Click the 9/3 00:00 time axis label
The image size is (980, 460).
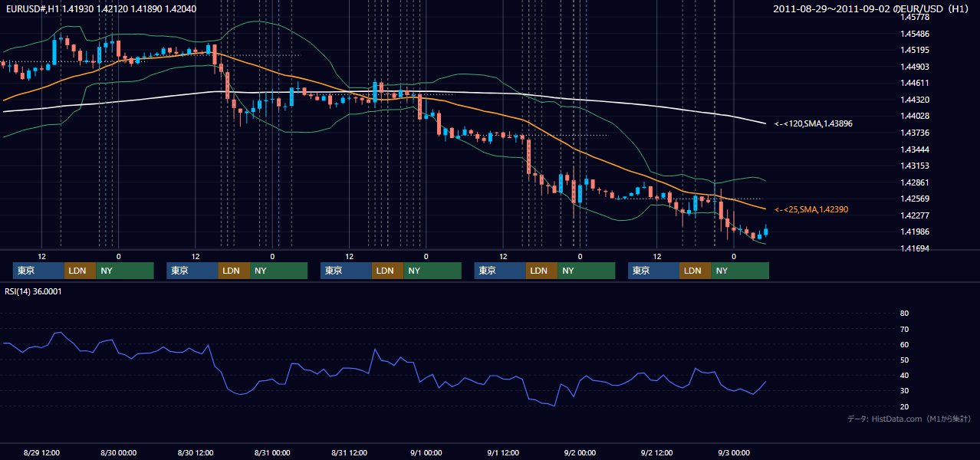[x=733, y=453]
